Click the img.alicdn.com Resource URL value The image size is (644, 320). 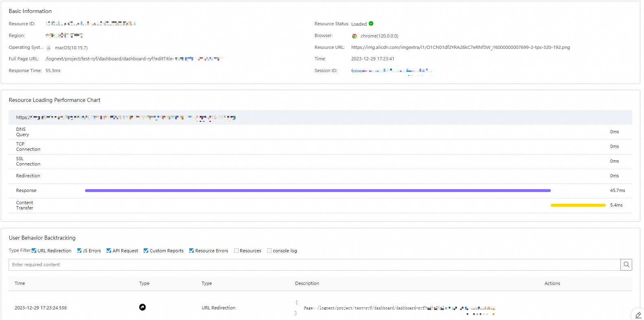(x=460, y=47)
